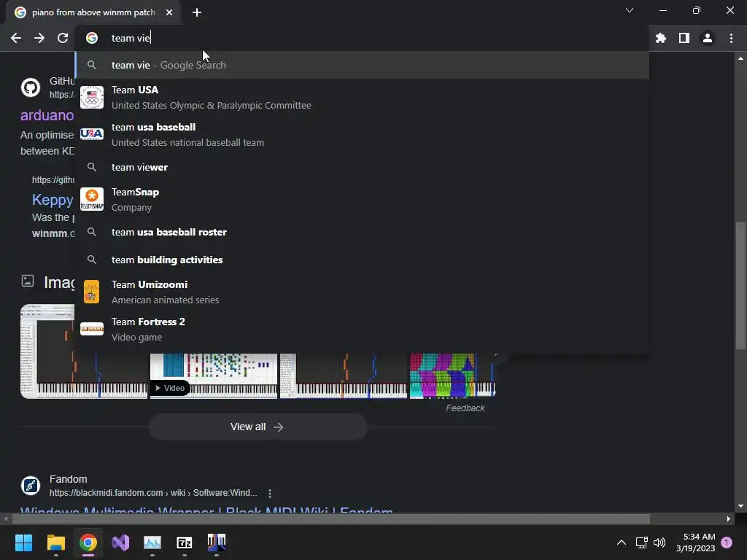The image size is (747, 560).
Task: Click the Team Umizoomi poster icon
Action: pyautogui.click(x=91, y=292)
